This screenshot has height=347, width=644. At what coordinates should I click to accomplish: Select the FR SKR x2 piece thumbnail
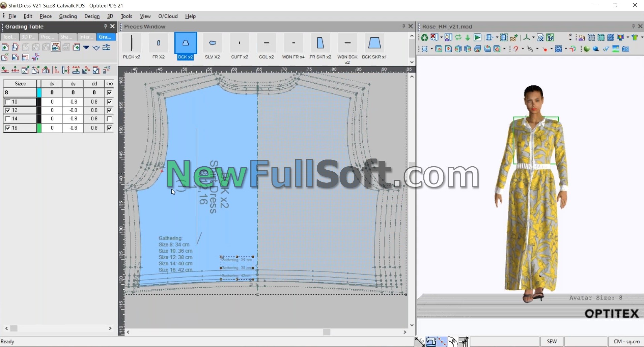(x=320, y=47)
